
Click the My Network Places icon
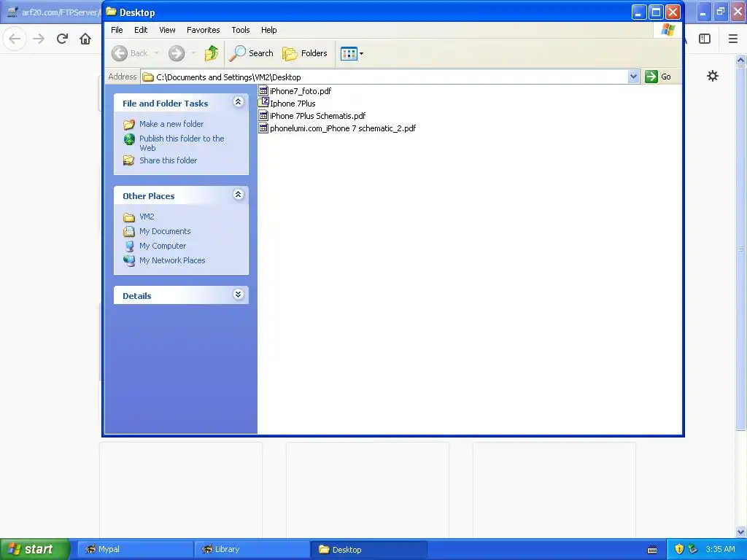pos(129,260)
